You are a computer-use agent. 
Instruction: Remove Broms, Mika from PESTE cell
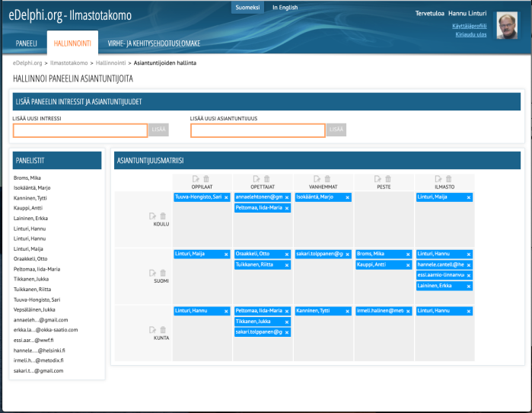(408, 255)
